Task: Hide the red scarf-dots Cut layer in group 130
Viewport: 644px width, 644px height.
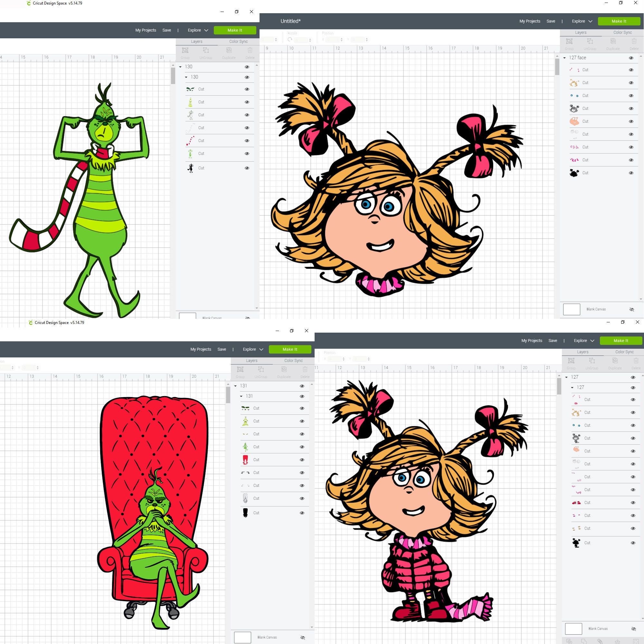Action: click(x=247, y=141)
